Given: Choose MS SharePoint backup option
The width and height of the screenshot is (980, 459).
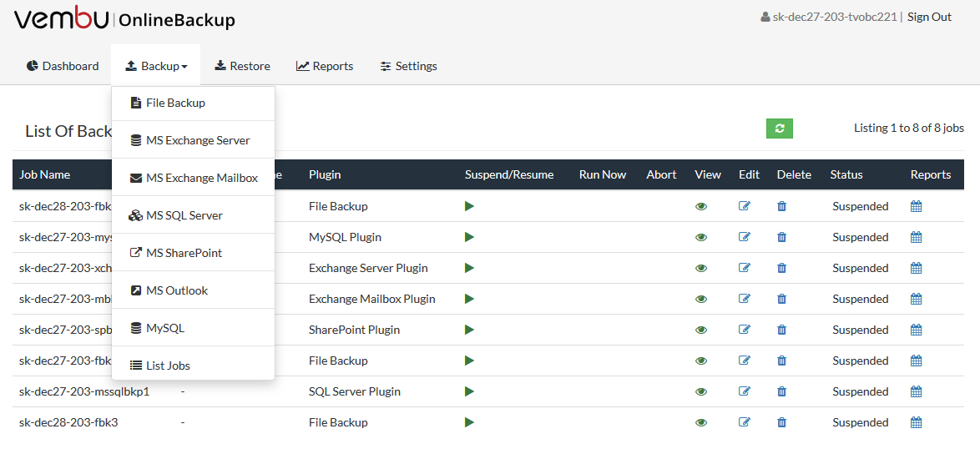Looking at the screenshot, I should coord(193,253).
